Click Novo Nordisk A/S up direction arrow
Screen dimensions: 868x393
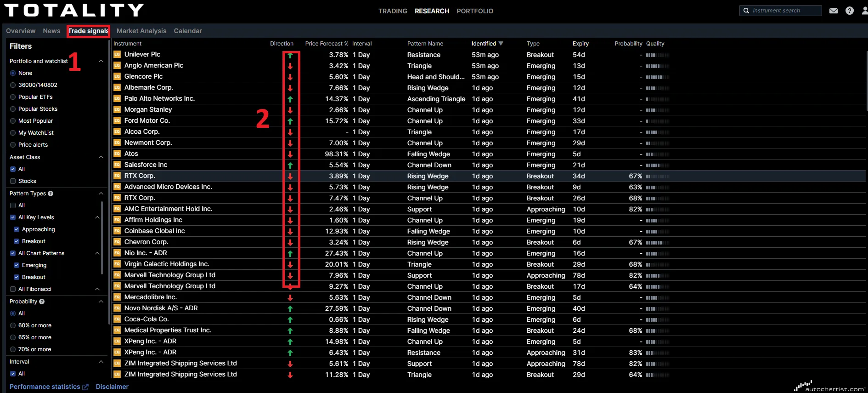[x=290, y=308]
